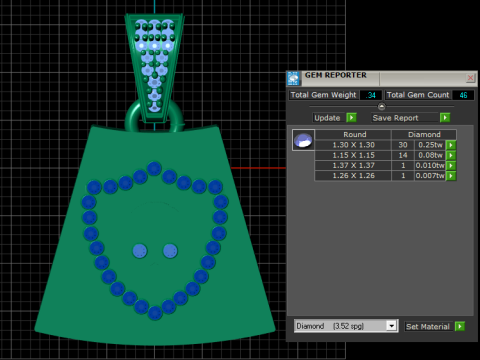Screen dimensions: 480x360
Task: Select the right light-blue center gem in heart
Action: click(170, 251)
